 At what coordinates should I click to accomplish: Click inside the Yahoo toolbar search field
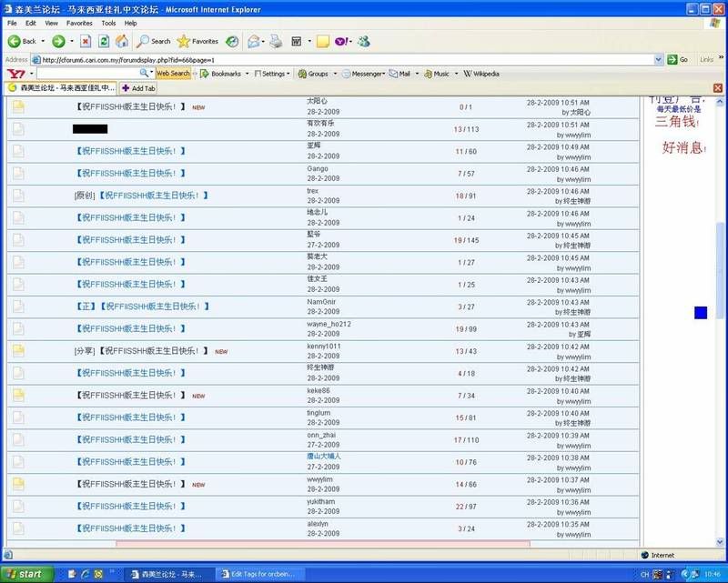(86, 74)
